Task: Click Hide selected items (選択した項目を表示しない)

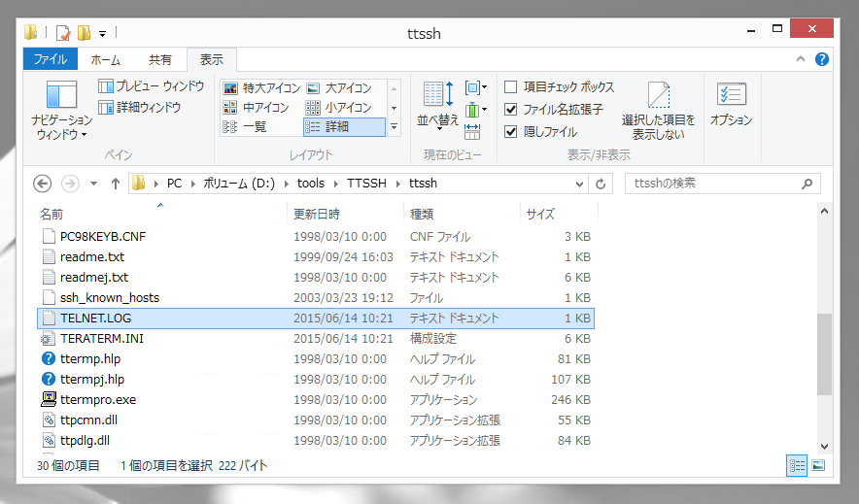Action: 658,111
